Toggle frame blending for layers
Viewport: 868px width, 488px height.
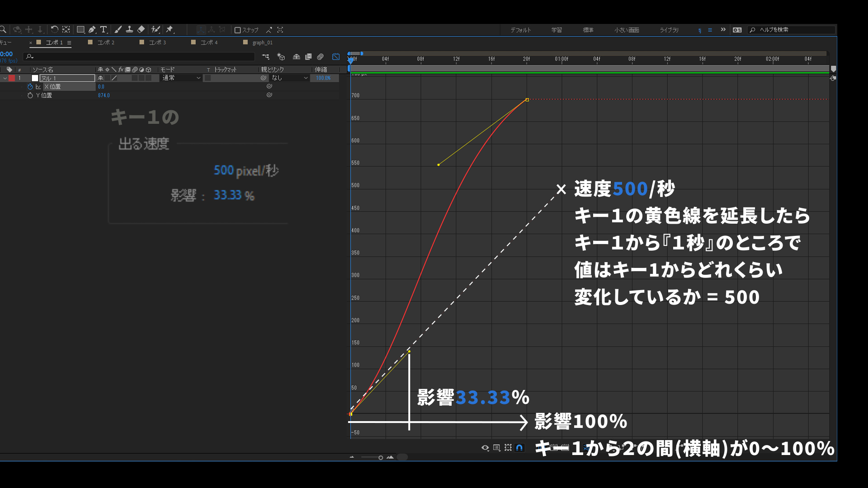coord(308,57)
